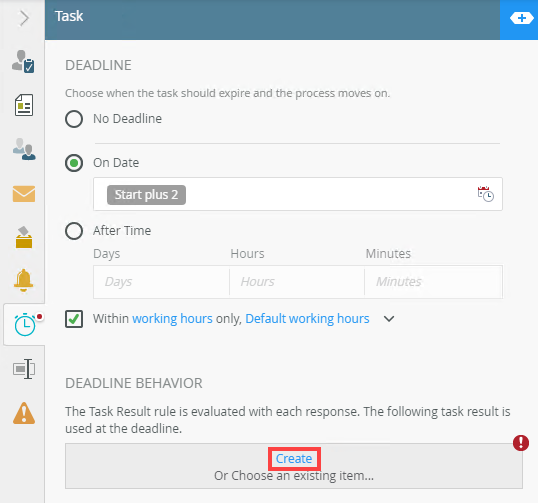Open the working hours link
This screenshot has height=503, width=538.
pyautogui.click(x=172, y=319)
